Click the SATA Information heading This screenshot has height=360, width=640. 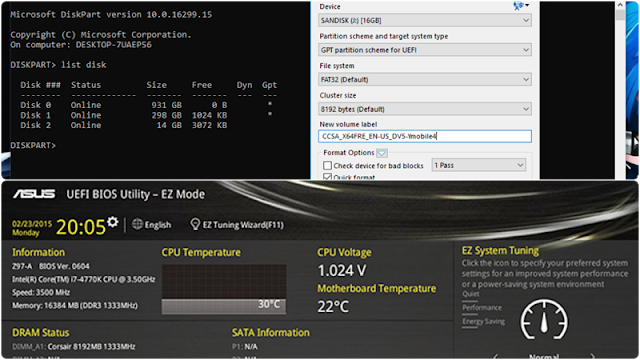tap(271, 333)
